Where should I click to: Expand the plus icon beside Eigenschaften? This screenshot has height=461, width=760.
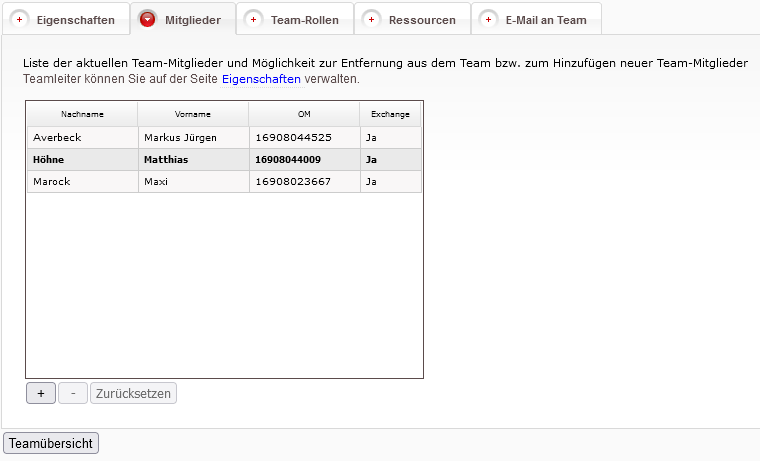19,19
